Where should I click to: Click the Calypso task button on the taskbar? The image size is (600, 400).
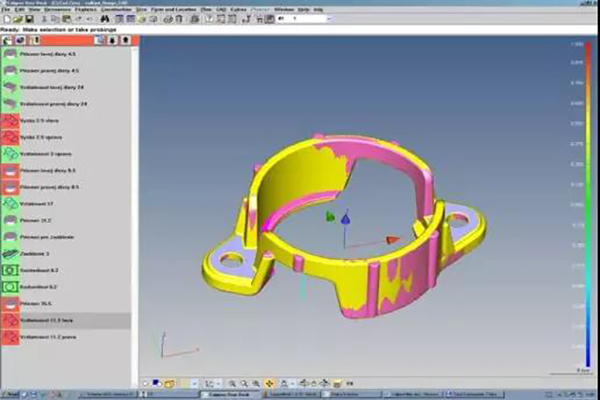click(230, 394)
